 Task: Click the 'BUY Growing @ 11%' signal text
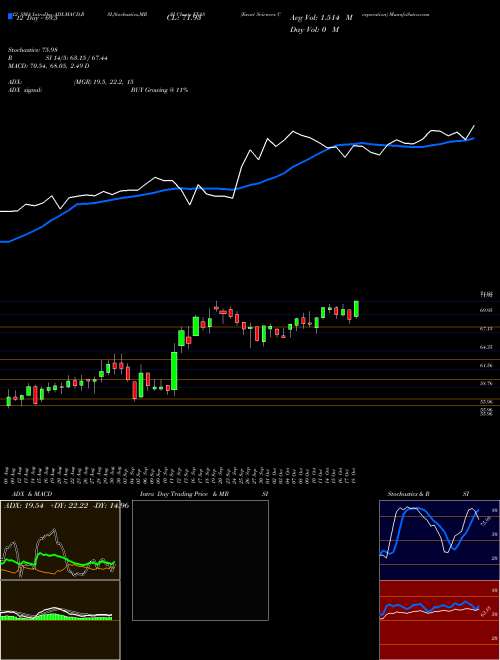159,90
